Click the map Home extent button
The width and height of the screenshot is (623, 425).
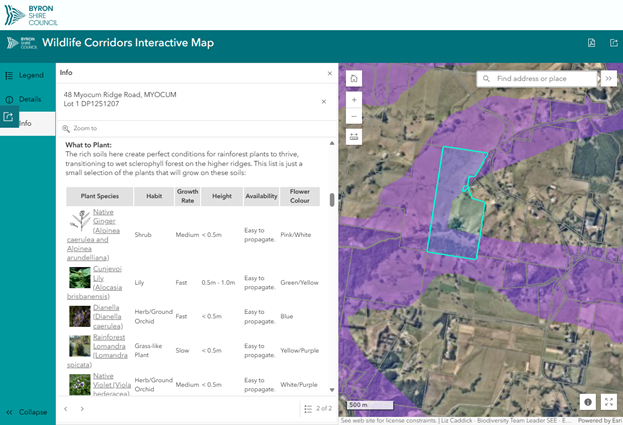click(x=354, y=79)
